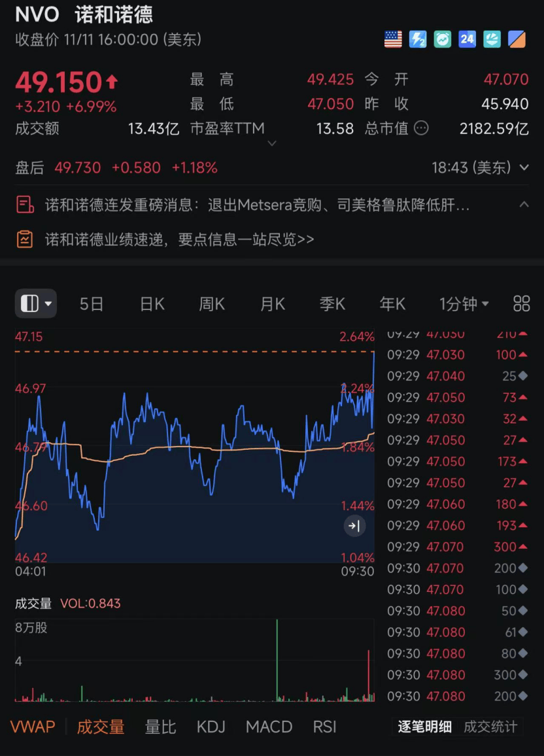Switch to the 日K chart tab
The image size is (544, 756).
point(152,303)
